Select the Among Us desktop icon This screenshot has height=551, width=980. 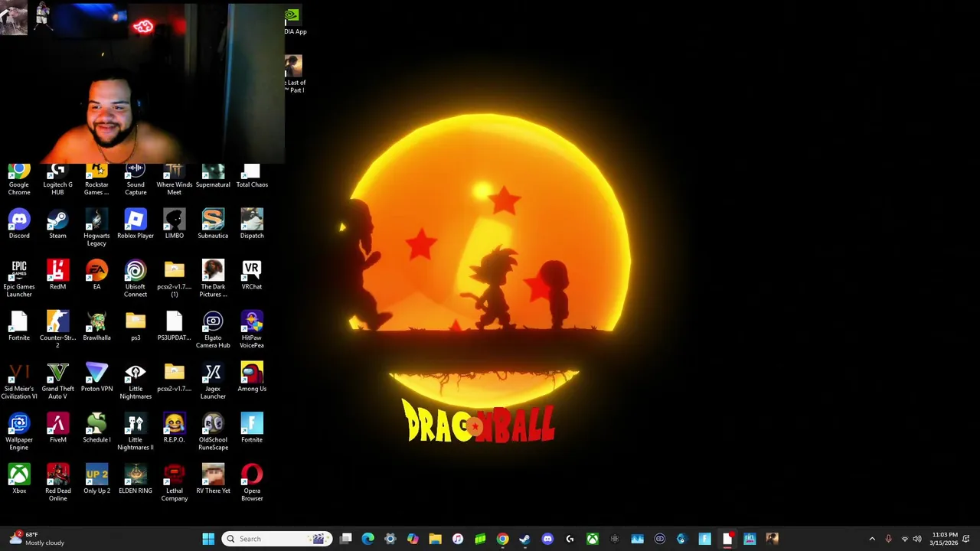(252, 377)
